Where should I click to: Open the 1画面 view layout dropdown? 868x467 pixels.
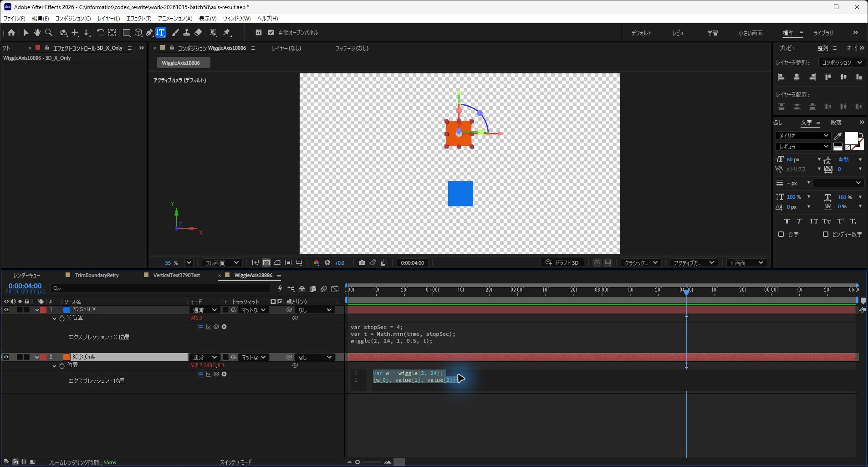click(x=746, y=263)
